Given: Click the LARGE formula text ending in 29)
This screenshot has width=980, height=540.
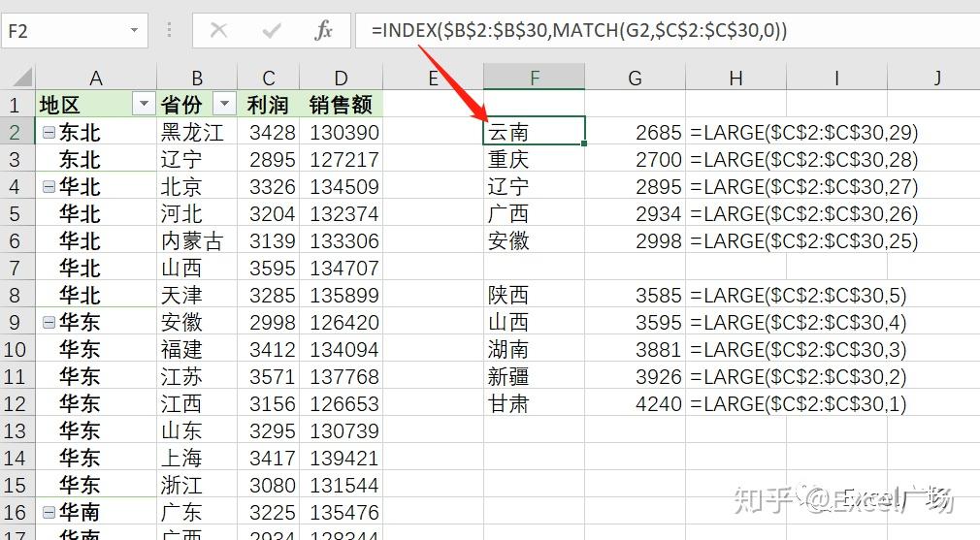Looking at the screenshot, I should click(803, 133).
